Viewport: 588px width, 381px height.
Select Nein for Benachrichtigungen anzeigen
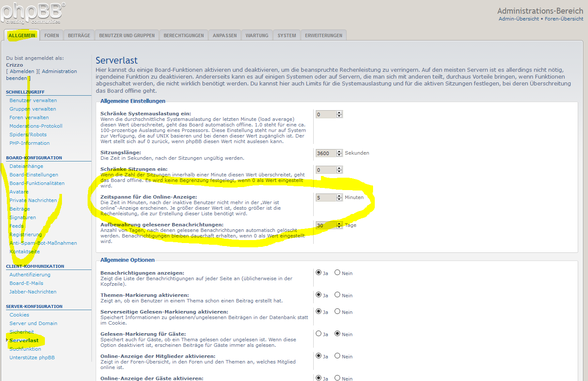(x=338, y=273)
